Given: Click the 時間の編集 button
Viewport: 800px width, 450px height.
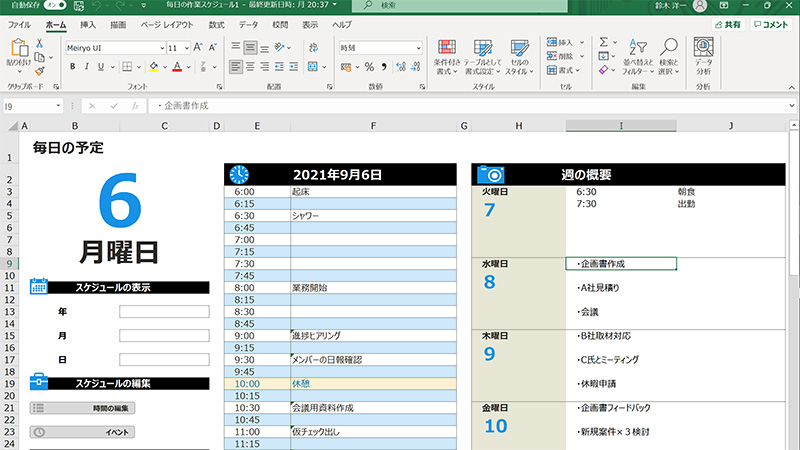Looking at the screenshot, I should click(82, 408).
